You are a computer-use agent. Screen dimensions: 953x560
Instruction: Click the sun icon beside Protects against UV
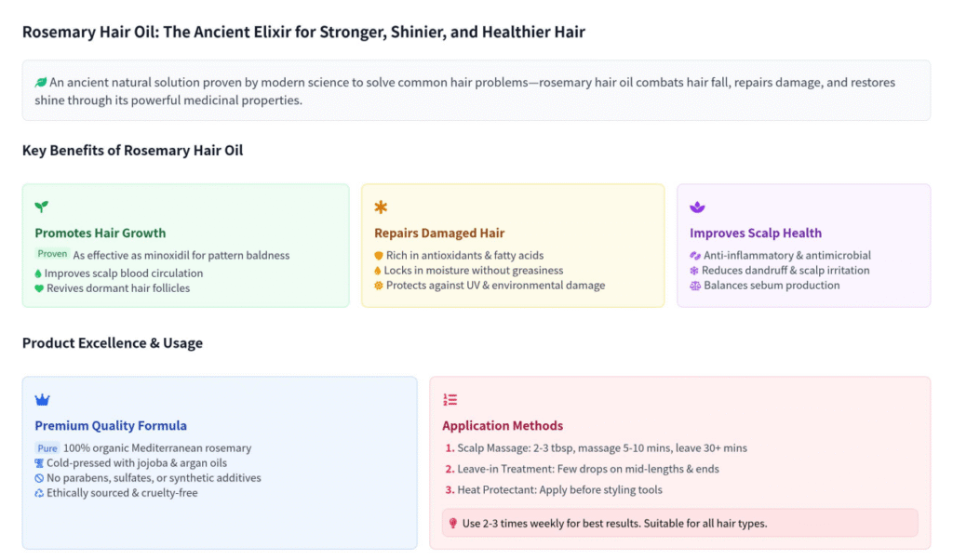tap(379, 286)
